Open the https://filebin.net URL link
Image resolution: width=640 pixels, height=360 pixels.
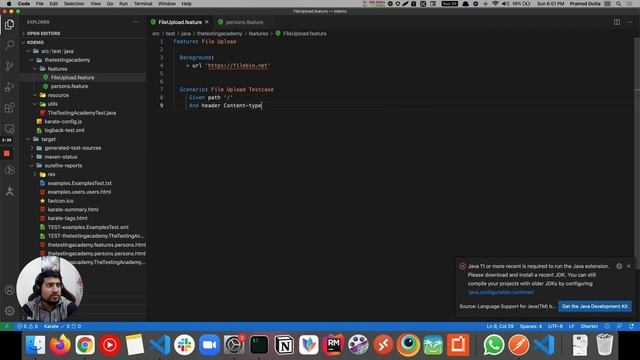(238, 65)
